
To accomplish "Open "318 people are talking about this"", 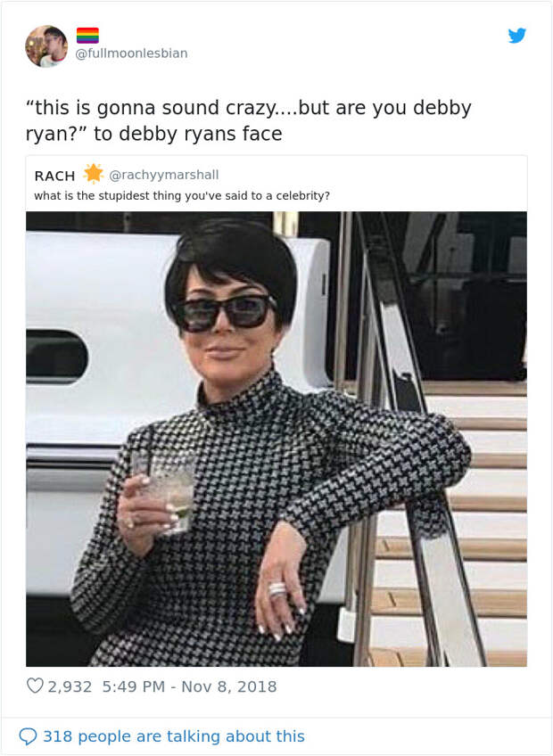I will [x=174, y=736].
